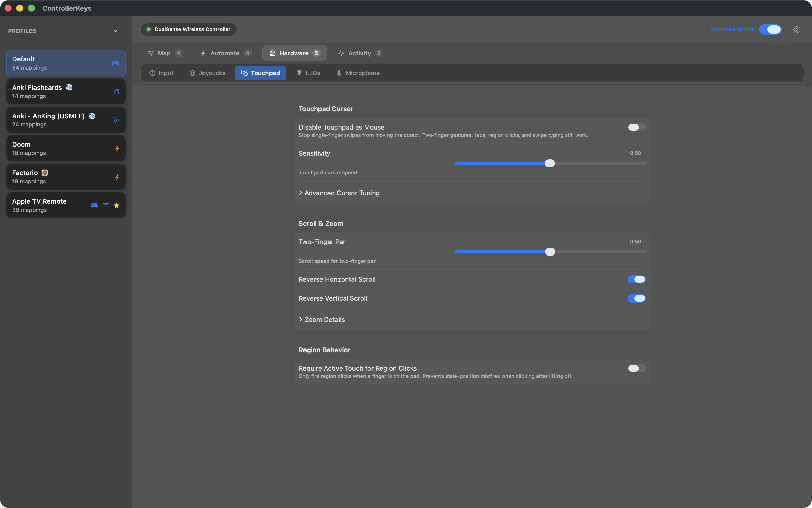
Task: Click the Activity tab count badge 2
Action: tap(379, 53)
